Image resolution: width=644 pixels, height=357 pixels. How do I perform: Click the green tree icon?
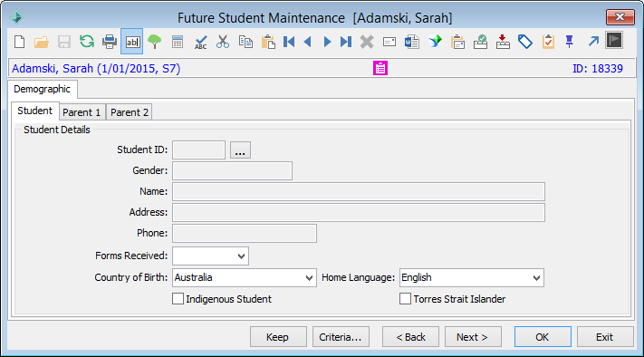(x=154, y=42)
